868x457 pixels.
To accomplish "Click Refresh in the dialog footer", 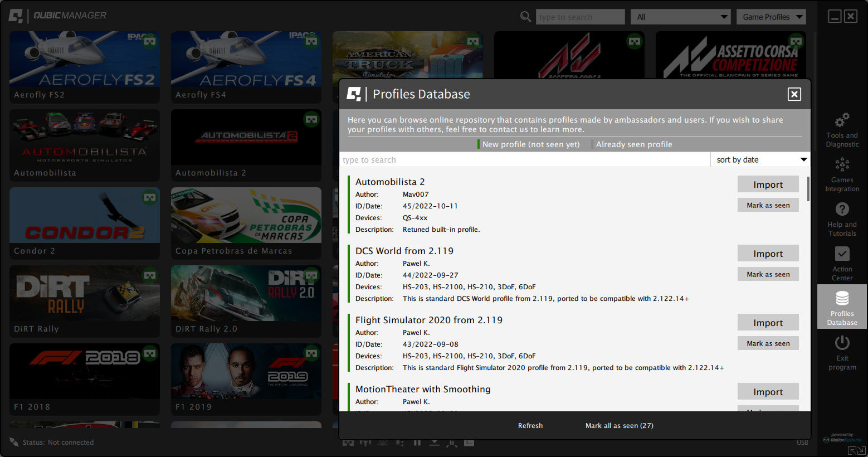I will (530, 425).
